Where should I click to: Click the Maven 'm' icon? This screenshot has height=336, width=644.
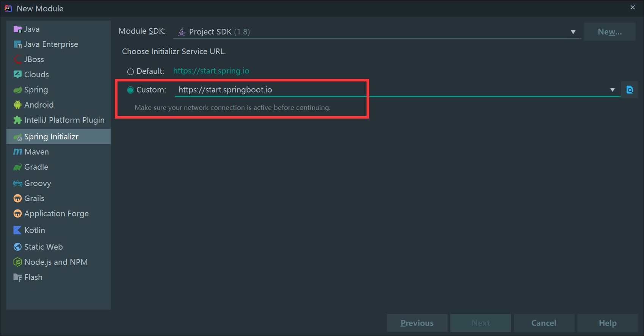17,152
